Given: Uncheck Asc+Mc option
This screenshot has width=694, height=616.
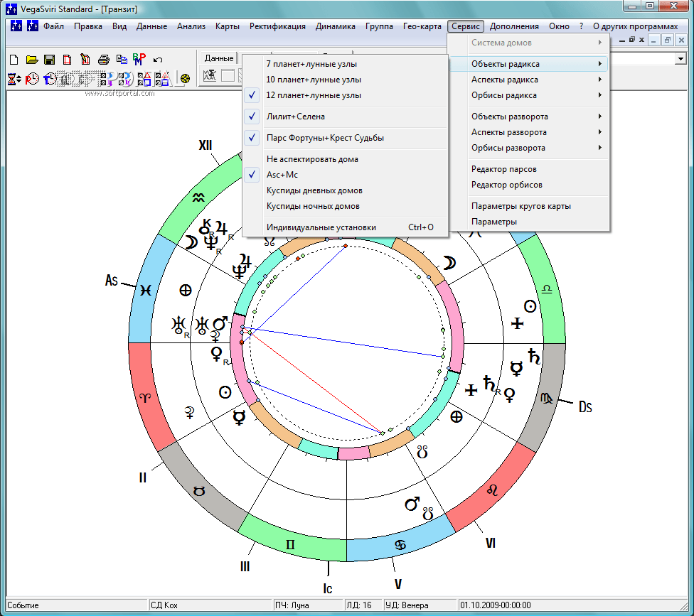Looking at the screenshot, I should [346, 175].
